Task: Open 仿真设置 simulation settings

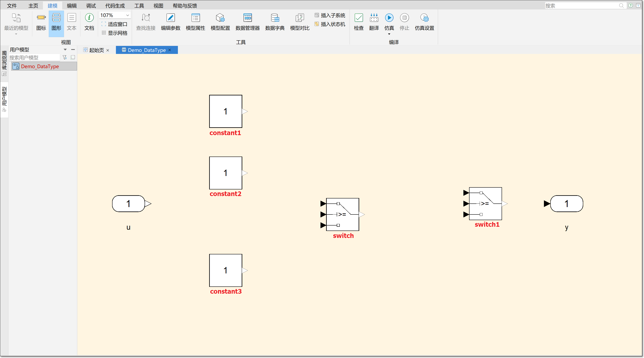Action: [x=424, y=22]
